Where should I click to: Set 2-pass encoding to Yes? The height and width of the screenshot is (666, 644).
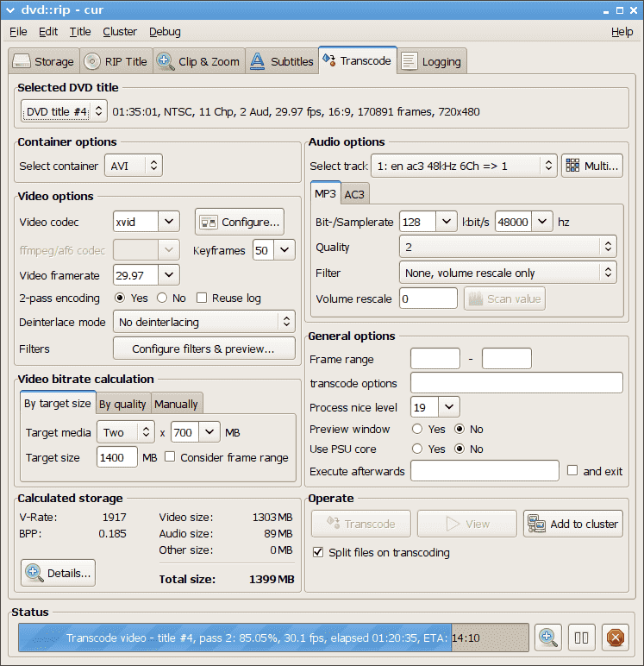point(120,298)
